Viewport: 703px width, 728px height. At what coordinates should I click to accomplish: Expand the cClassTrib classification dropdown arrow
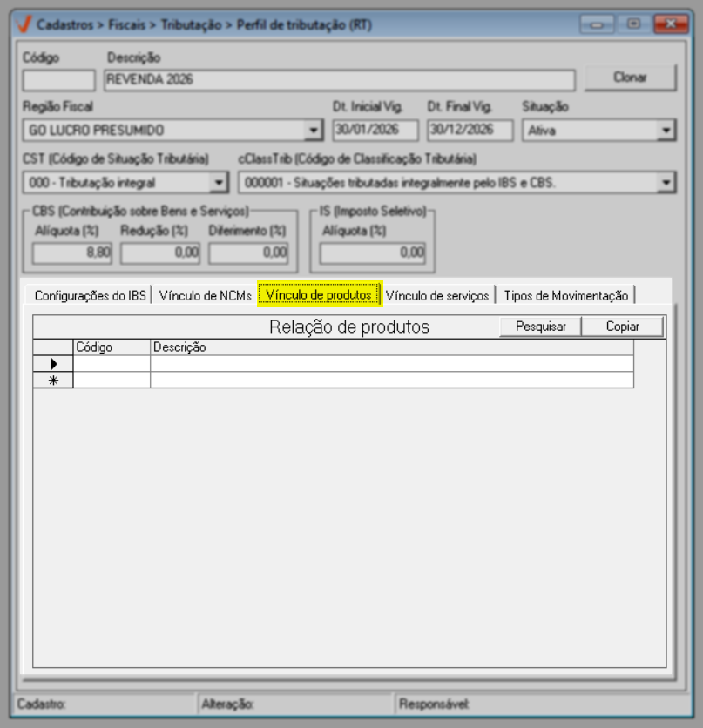(666, 183)
